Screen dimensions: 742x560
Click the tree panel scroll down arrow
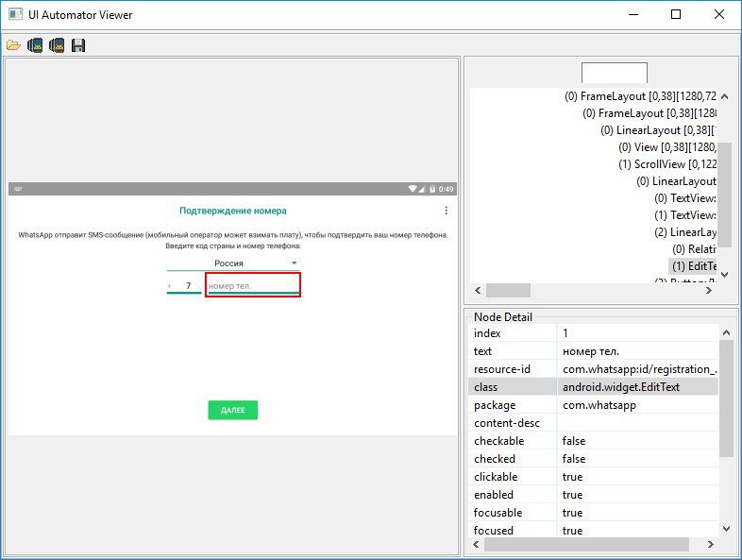point(724,275)
